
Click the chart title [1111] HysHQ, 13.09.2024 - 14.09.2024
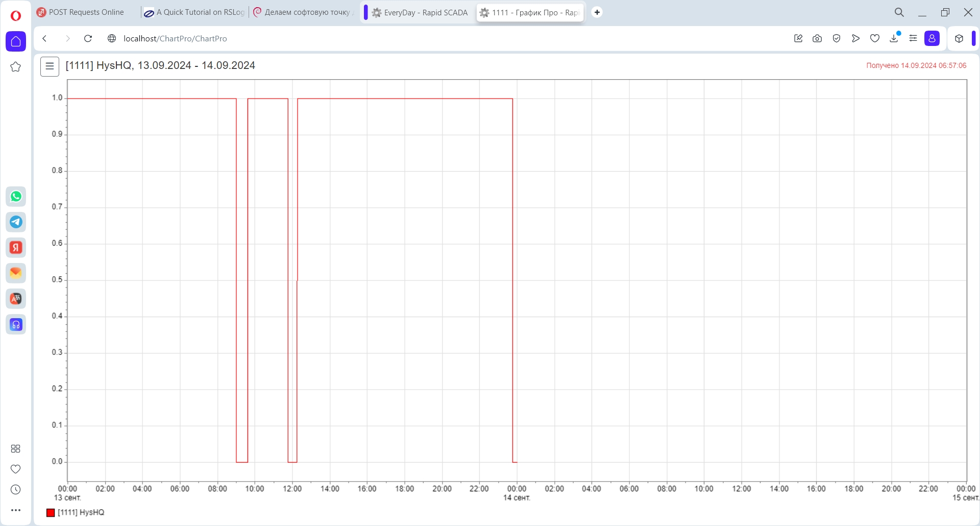coord(160,66)
